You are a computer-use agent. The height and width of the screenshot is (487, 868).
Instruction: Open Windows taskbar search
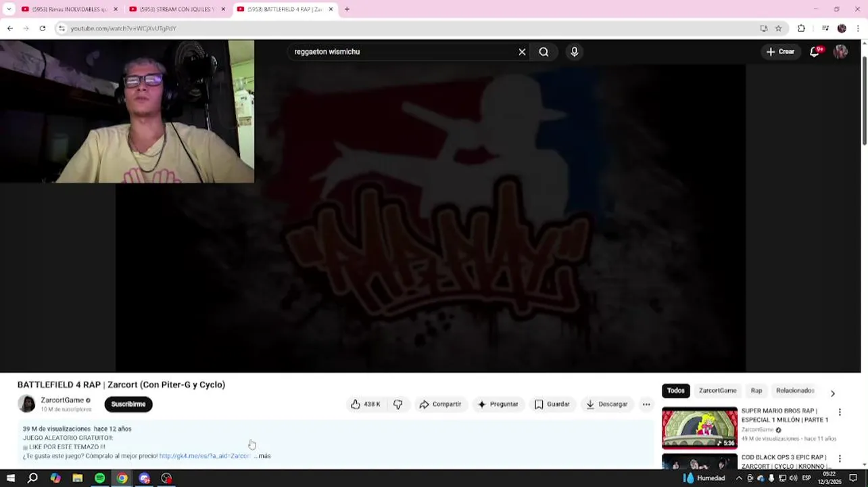[x=32, y=478]
